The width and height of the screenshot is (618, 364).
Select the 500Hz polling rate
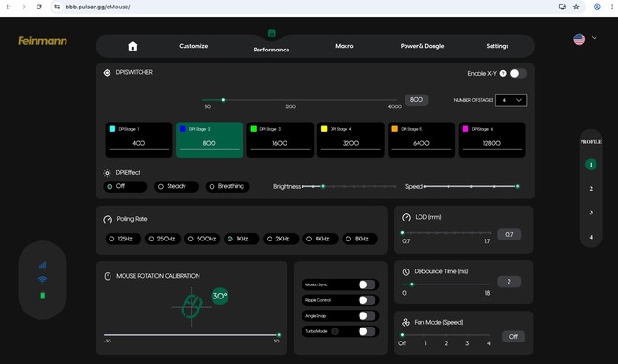pos(202,239)
